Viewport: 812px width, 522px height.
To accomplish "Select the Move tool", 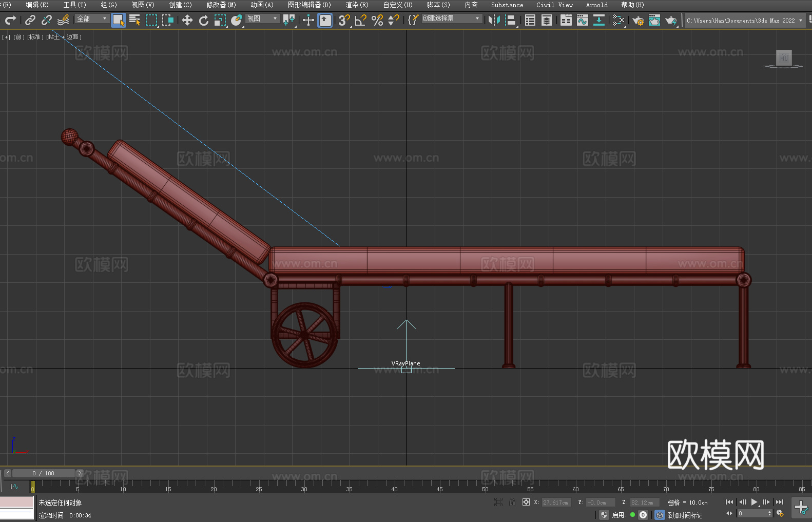I will (x=187, y=20).
